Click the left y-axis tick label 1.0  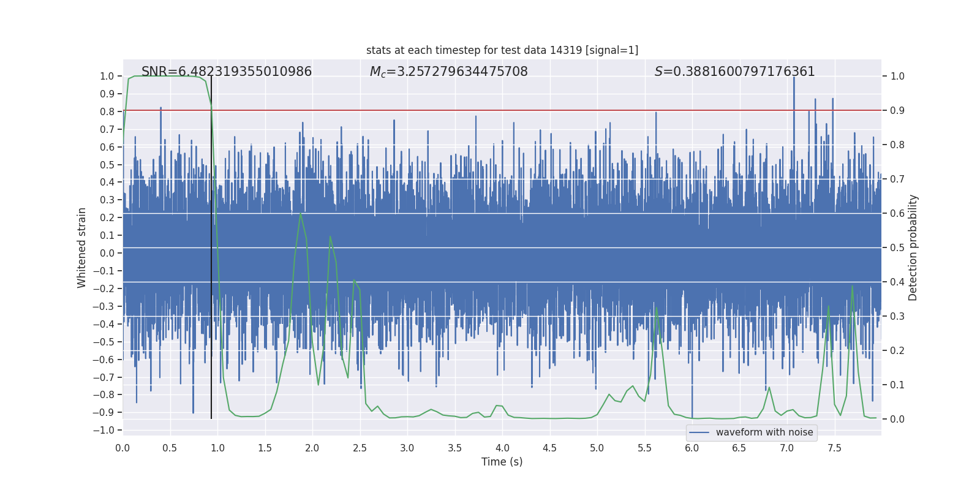point(107,77)
